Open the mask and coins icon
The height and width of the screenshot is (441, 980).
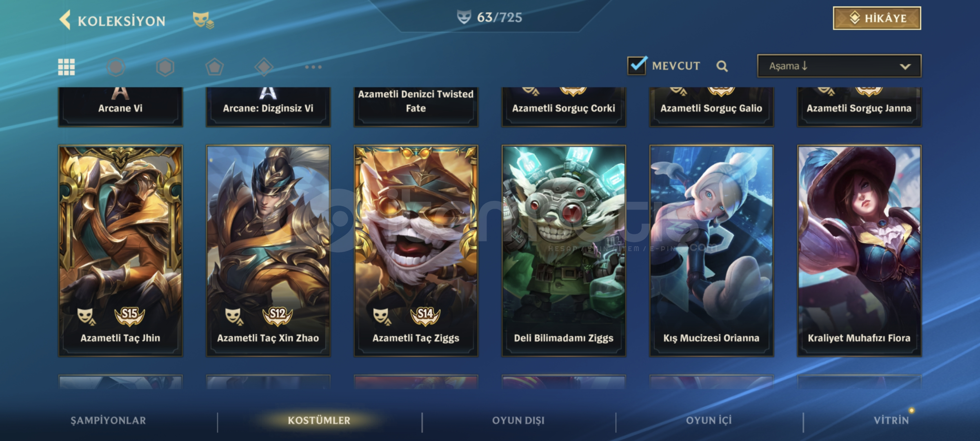point(203,20)
